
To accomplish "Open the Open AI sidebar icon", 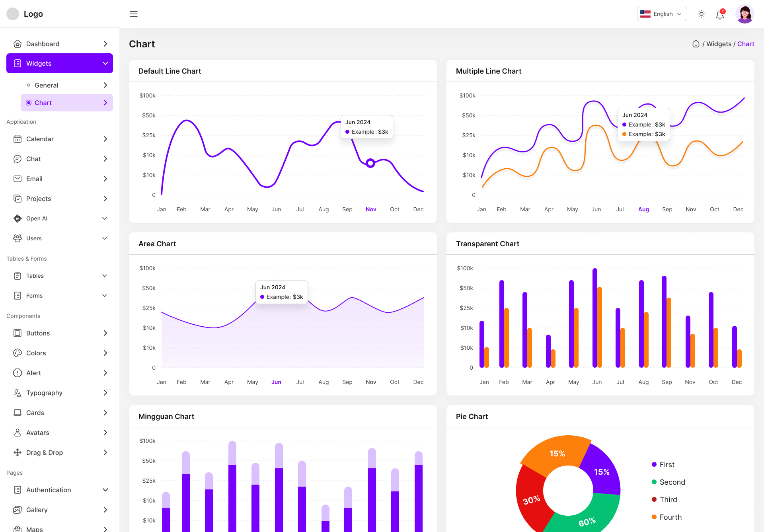I will click(18, 218).
